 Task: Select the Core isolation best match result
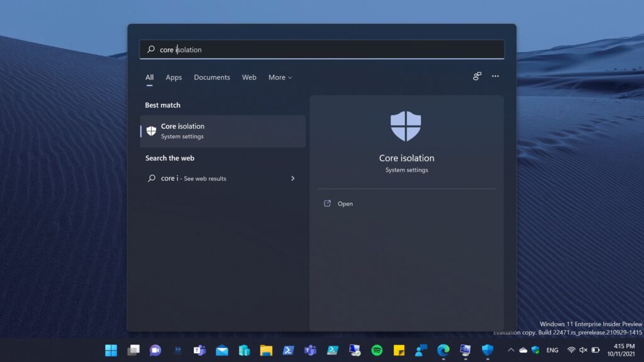(x=223, y=131)
